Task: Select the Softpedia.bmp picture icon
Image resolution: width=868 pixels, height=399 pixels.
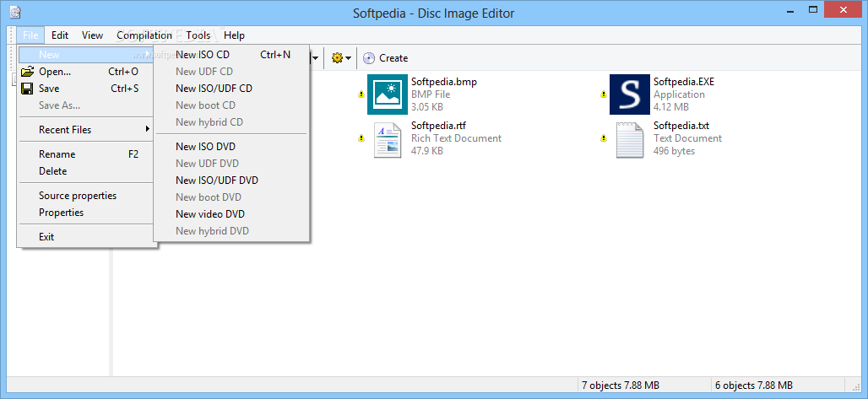Action: 387,94
